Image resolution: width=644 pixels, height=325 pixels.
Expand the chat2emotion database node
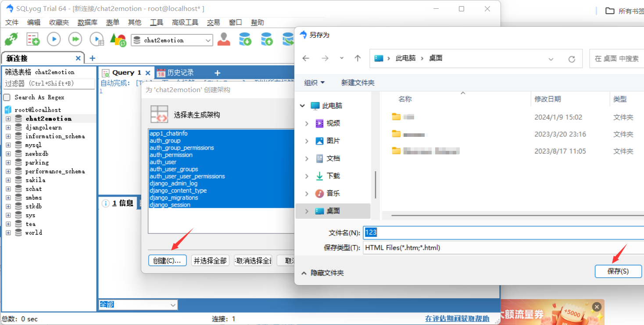8,119
